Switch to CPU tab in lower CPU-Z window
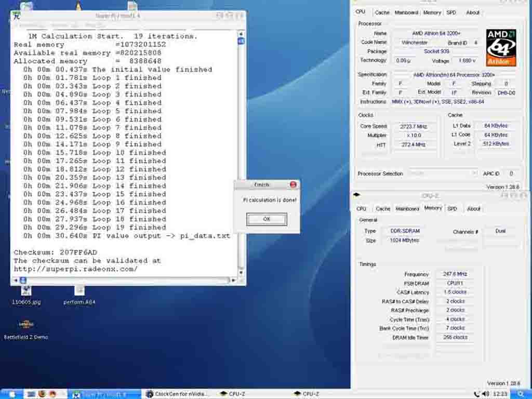 pyautogui.click(x=362, y=209)
